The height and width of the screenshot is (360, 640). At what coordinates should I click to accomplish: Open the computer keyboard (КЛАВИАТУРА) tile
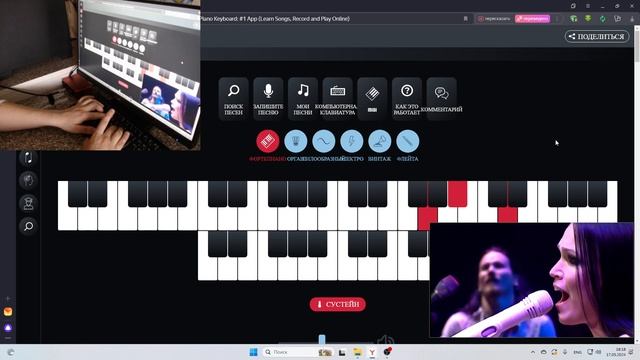pos(338,99)
